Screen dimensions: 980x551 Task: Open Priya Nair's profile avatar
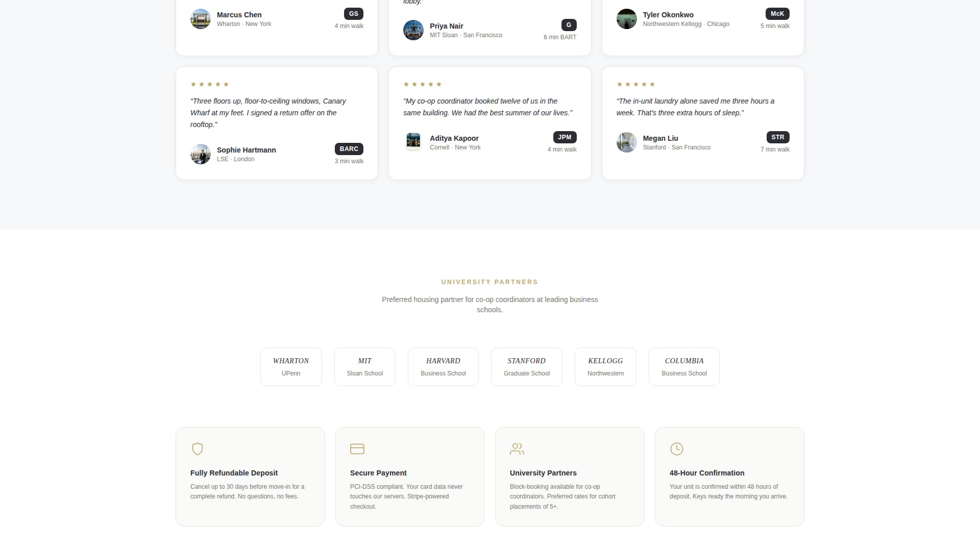pyautogui.click(x=413, y=30)
